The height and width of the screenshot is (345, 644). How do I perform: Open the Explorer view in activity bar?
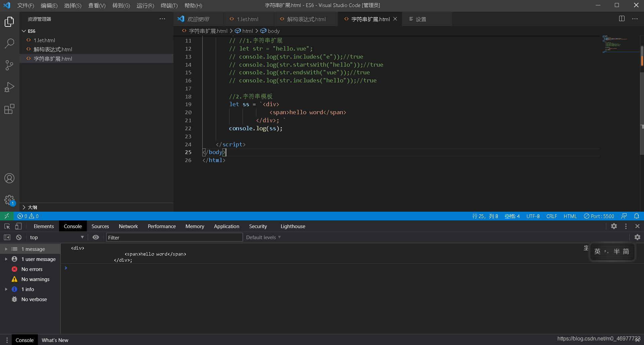point(9,22)
